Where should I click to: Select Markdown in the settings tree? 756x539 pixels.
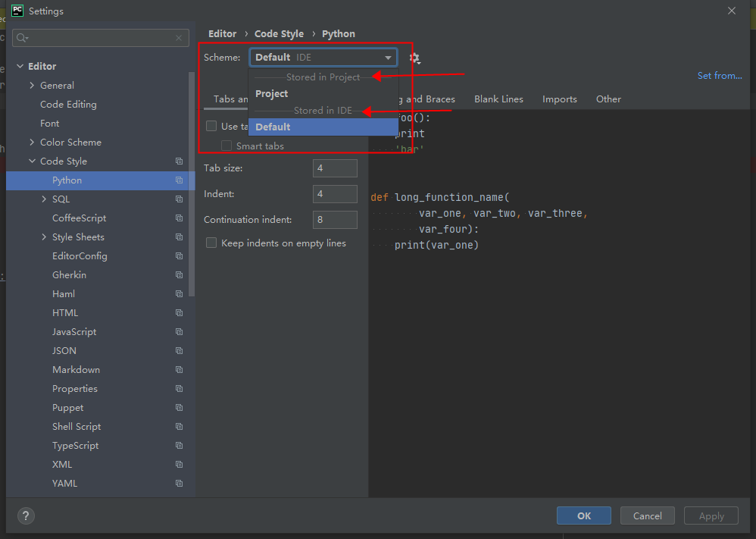point(76,370)
